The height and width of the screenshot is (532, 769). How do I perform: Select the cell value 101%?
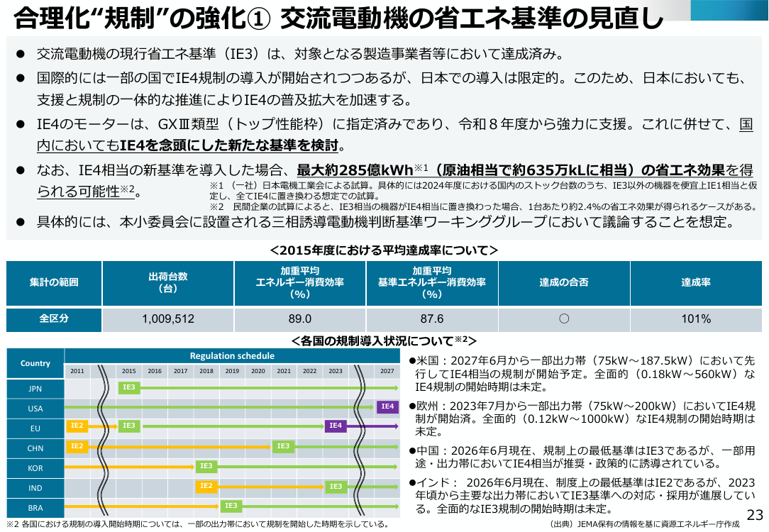[x=696, y=318]
